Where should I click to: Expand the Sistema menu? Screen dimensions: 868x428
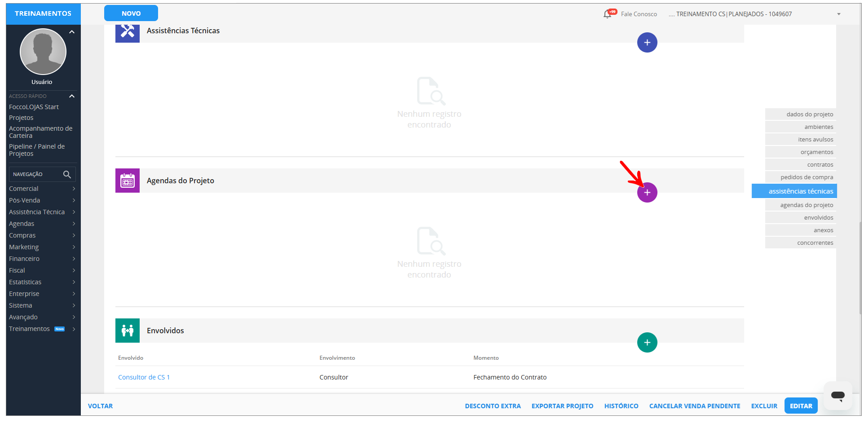[42, 305]
